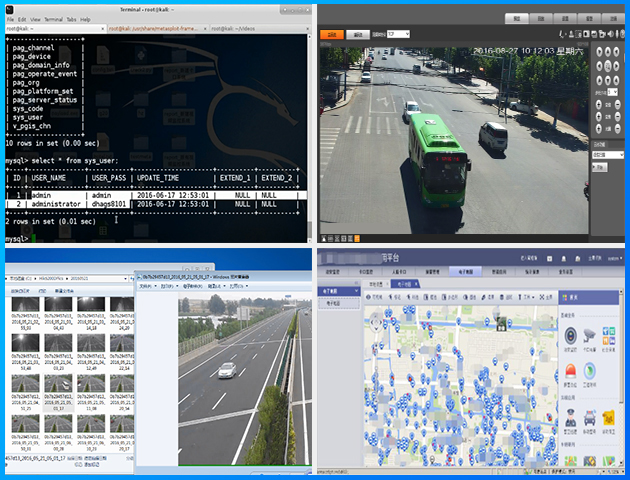This screenshot has width=630, height=480.
Task: Open the PTZ step-size dropdown
Action: click(613, 92)
